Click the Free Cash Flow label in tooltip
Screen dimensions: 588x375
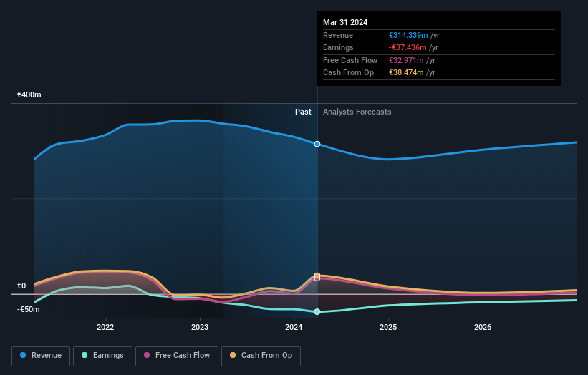(350, 60)
